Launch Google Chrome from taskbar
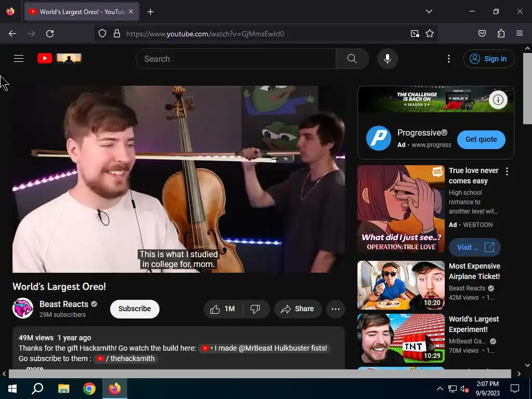The width and height of the screenshot is (532, 399). (89, 389)
